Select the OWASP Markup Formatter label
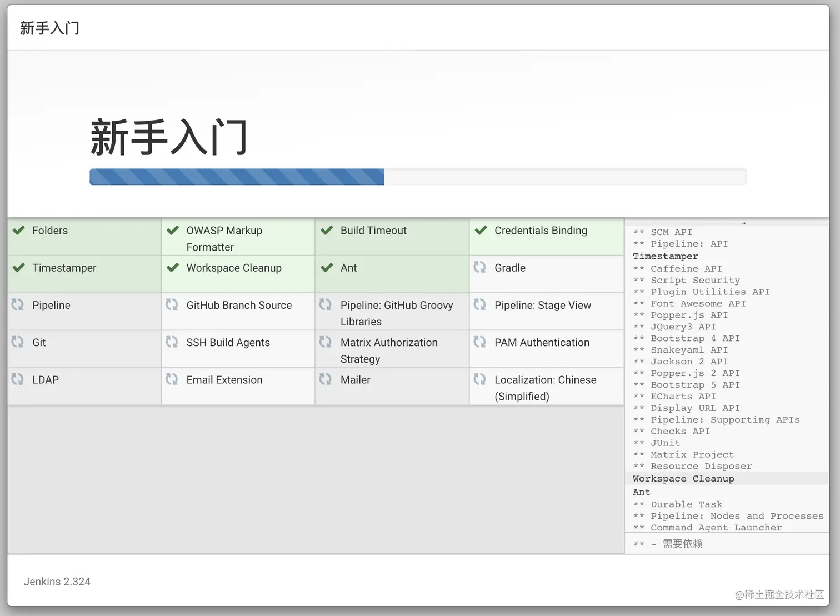This screenshot has height=616, width=840. point(224,239)
